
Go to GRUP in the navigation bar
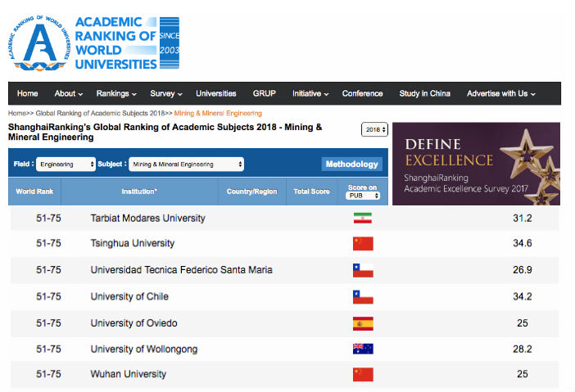[x=264, y=93]
